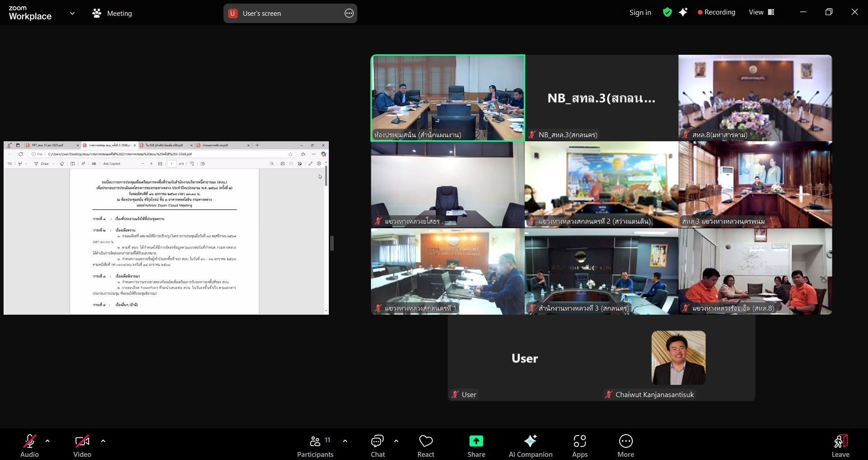Unmute the microphone with Audio button
Image resolution: width=868 pixels, height=460 pixels.
coord(30,446)
